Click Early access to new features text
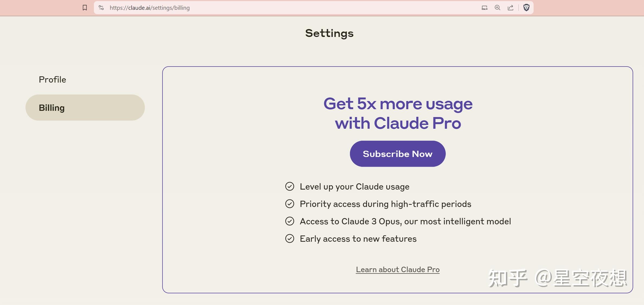644x305 pixels. 358,239
